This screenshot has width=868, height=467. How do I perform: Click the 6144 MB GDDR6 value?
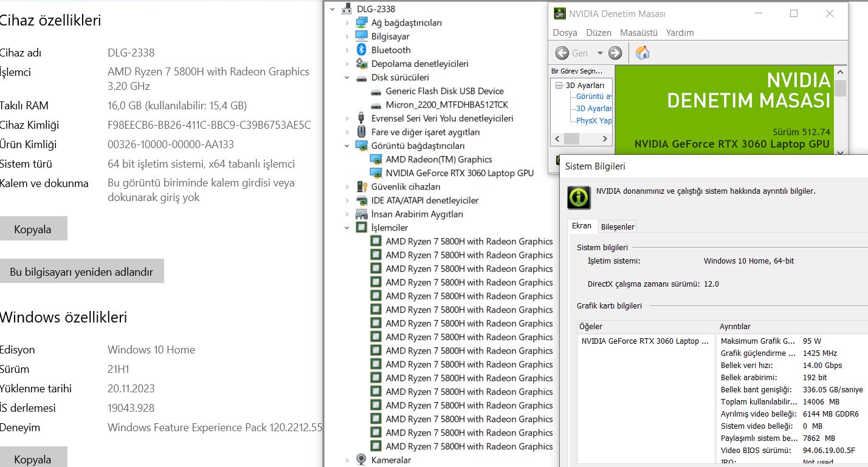[x=831, y=414]
